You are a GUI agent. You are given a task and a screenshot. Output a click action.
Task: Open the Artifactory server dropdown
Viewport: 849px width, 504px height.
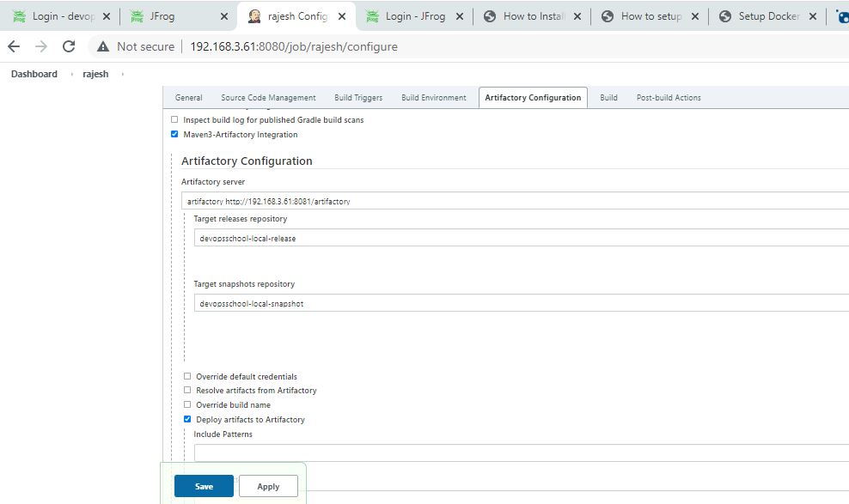tap(516, 201)
